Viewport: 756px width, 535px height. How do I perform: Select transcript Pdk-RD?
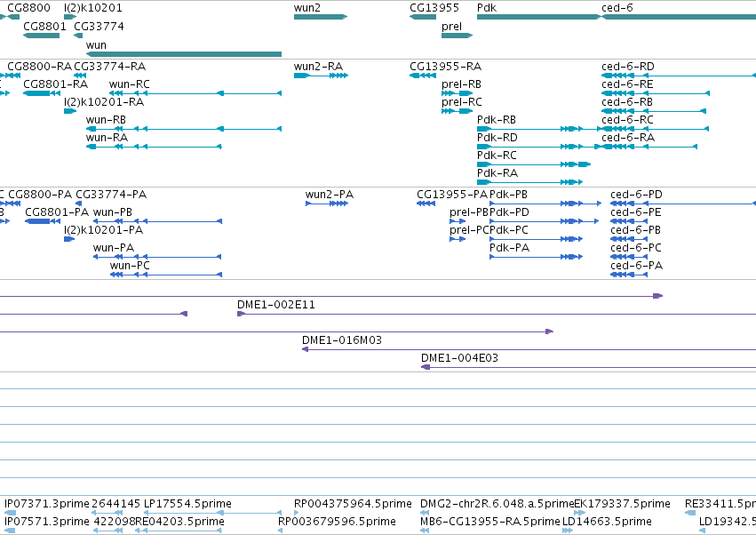538,147
